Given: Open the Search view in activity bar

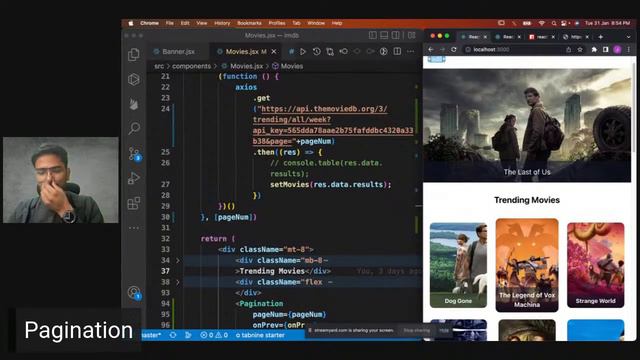Looking at the screenshot, I should [x=134, y=129].
